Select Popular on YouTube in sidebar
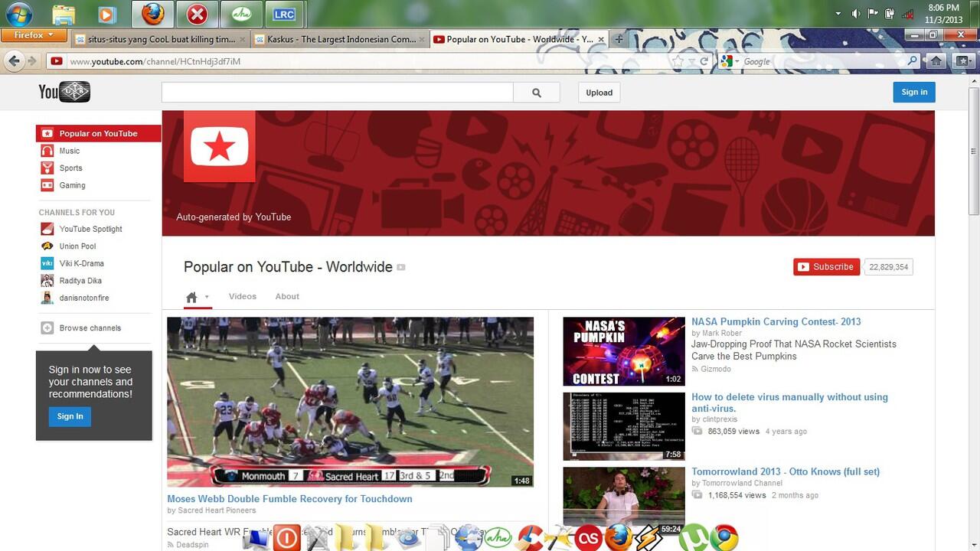Viewport: 980px width, 551px height. pos(99,133)
